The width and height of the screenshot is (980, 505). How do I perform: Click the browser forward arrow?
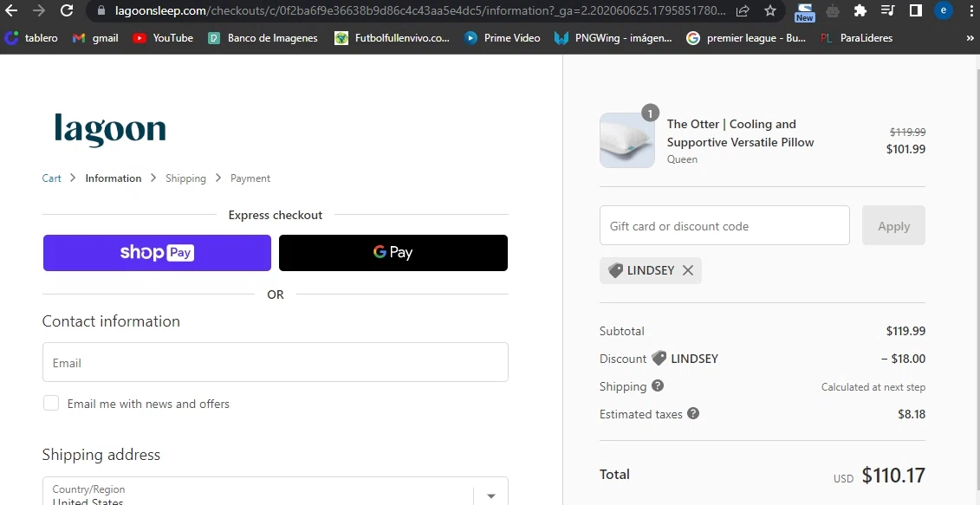pyautogui.click(x=39, y=10)
